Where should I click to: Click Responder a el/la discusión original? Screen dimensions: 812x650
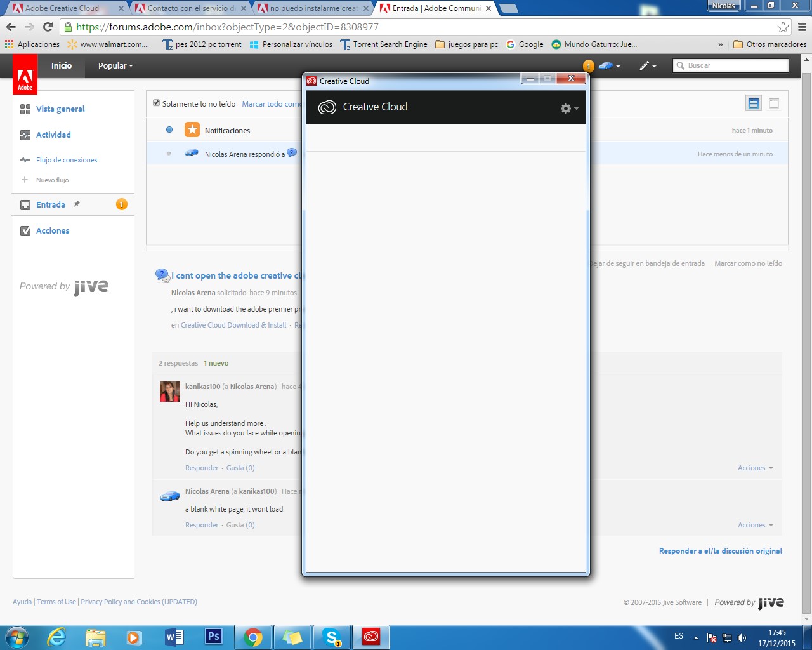tap(721, 551)
